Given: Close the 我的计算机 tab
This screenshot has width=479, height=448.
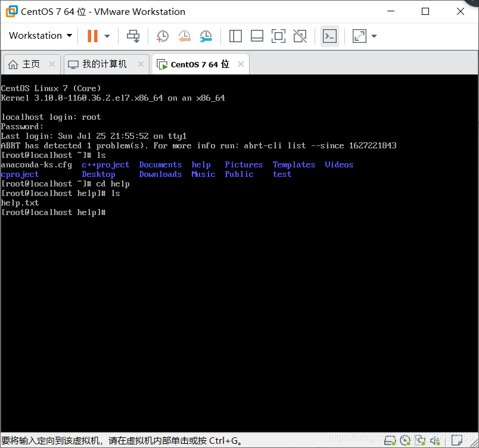Looking at the screenshot, I should click(141, 64).
